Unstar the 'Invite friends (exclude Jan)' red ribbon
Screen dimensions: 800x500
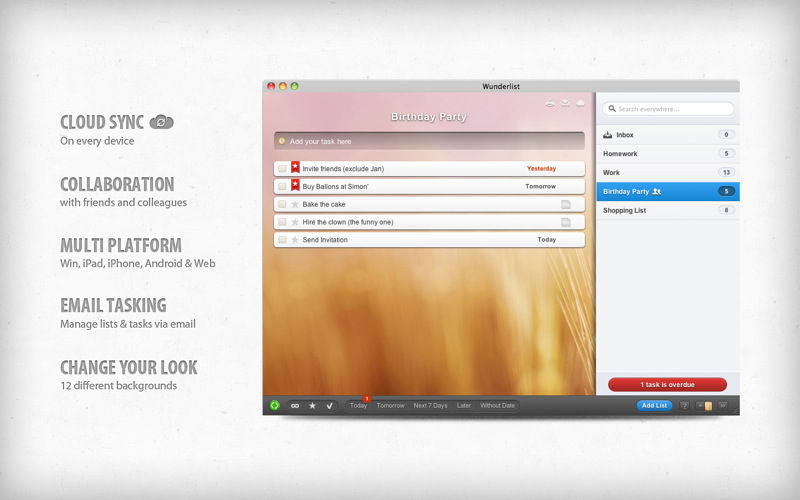pyautogui.click(x=295, y=167)
